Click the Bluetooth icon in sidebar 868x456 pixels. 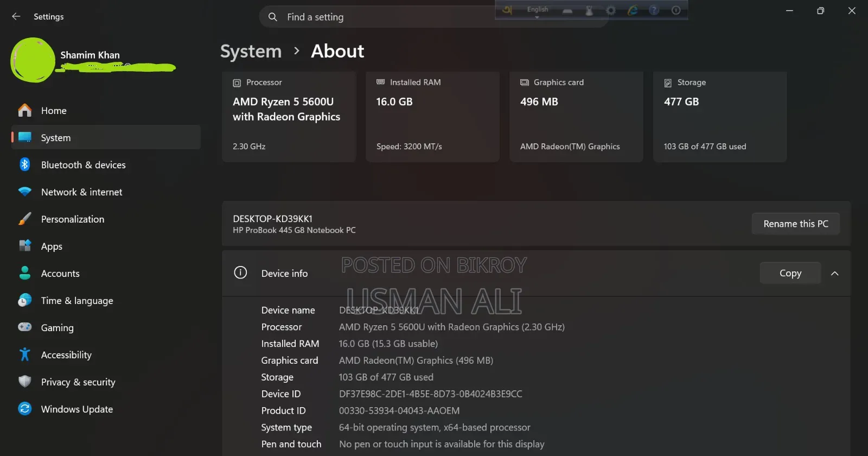25,164
